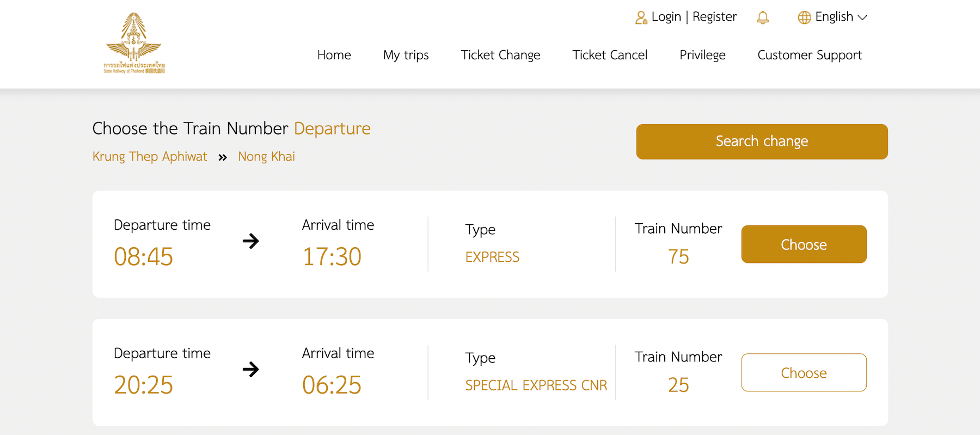The width and height of the screenshot is (980, 435).
Task: Open the Ticket Cancel page
Action: click(x=610, y=55)
